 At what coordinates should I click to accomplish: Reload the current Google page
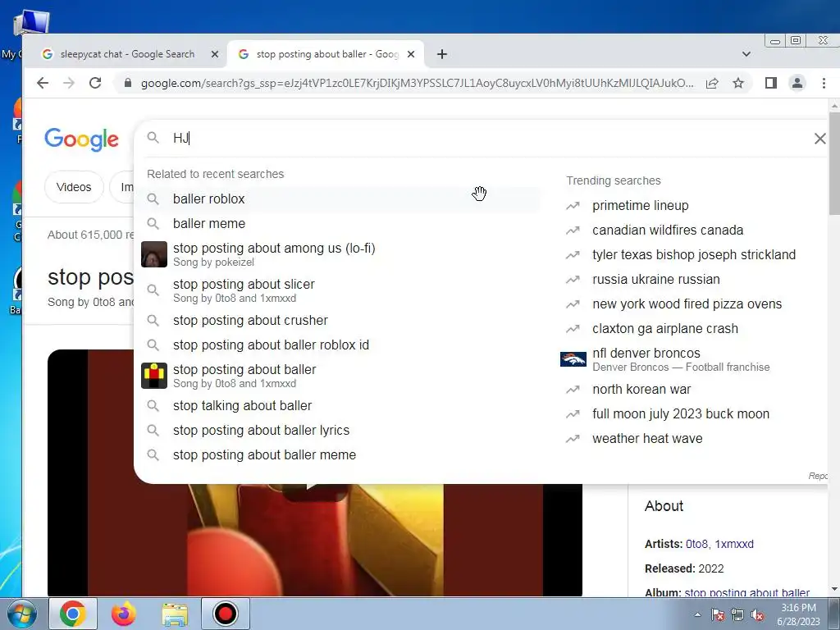tap(95, 83)
